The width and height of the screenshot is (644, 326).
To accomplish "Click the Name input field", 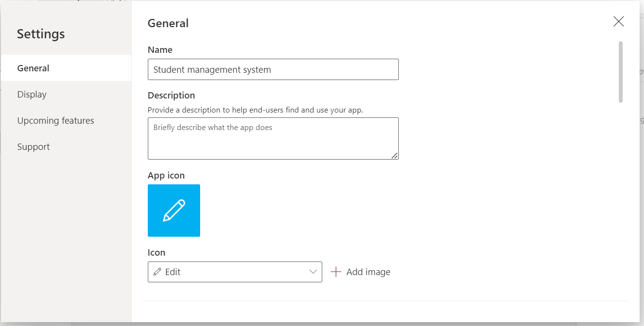I will (273, 69).
